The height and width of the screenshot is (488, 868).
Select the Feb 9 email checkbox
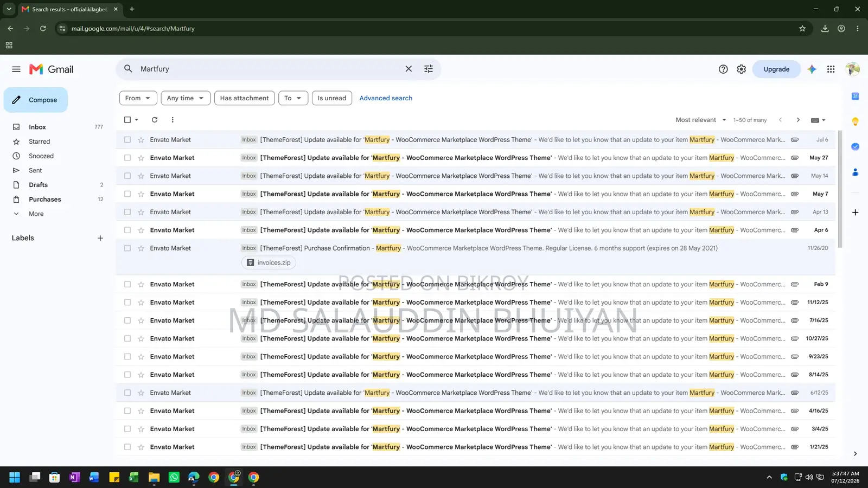point(127,284)
